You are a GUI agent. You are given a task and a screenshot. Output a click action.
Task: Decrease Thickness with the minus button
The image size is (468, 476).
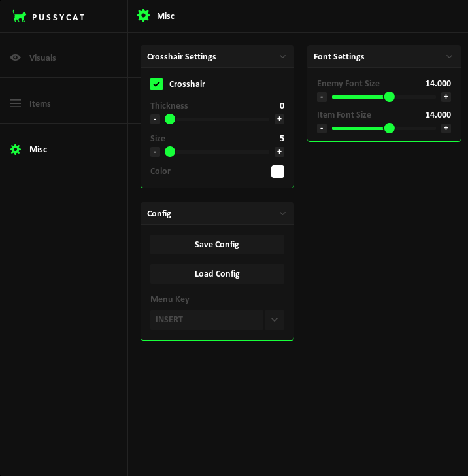[155, 119]
